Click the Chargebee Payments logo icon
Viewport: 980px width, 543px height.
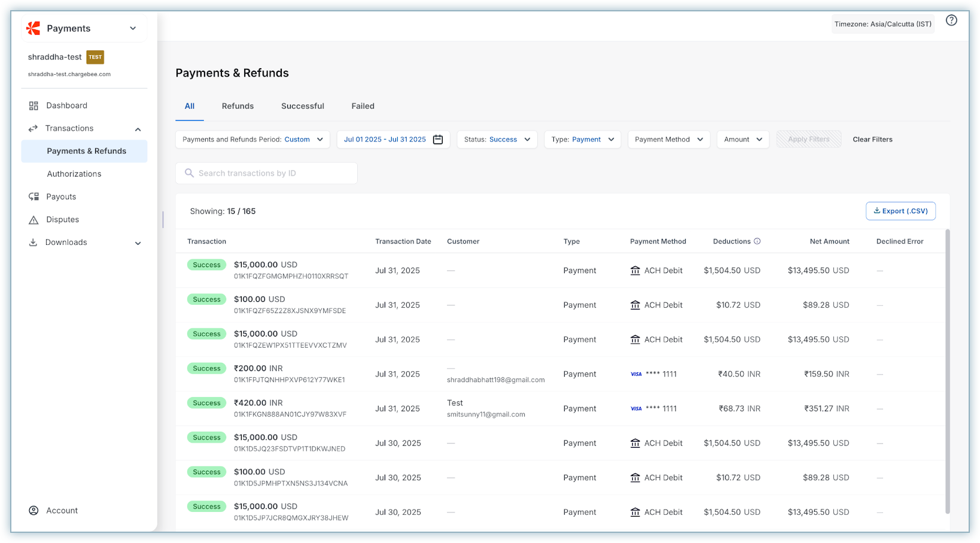point(34,28)
